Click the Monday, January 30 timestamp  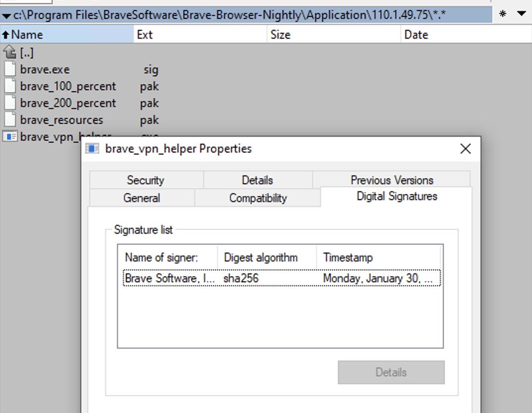point(377,279)
